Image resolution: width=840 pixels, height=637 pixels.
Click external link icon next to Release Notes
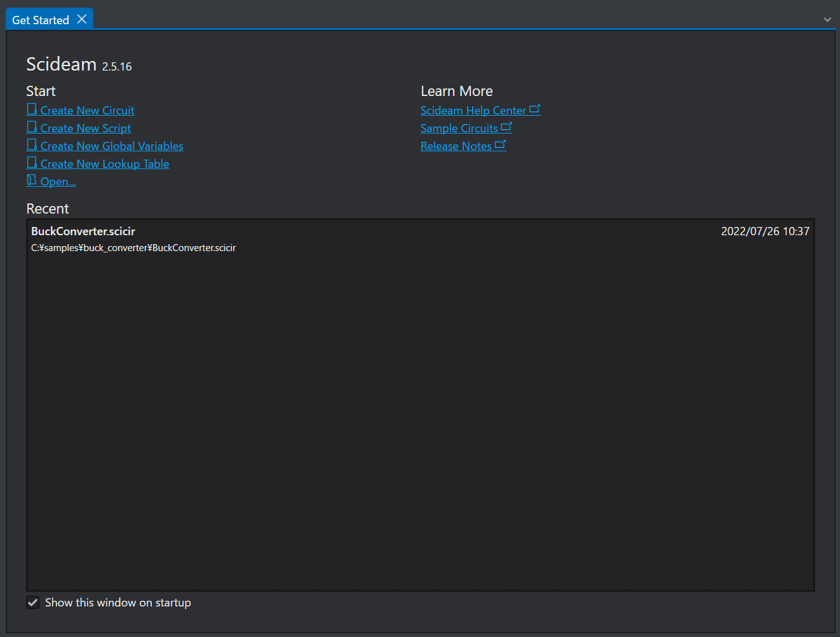tap(500, 145)
